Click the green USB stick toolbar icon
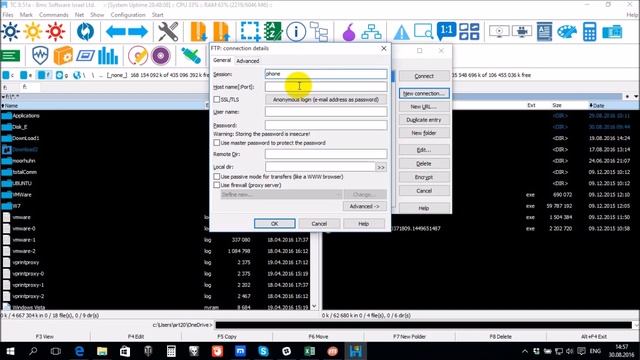Viewport: 640px width, 360px height. [191, 56]
